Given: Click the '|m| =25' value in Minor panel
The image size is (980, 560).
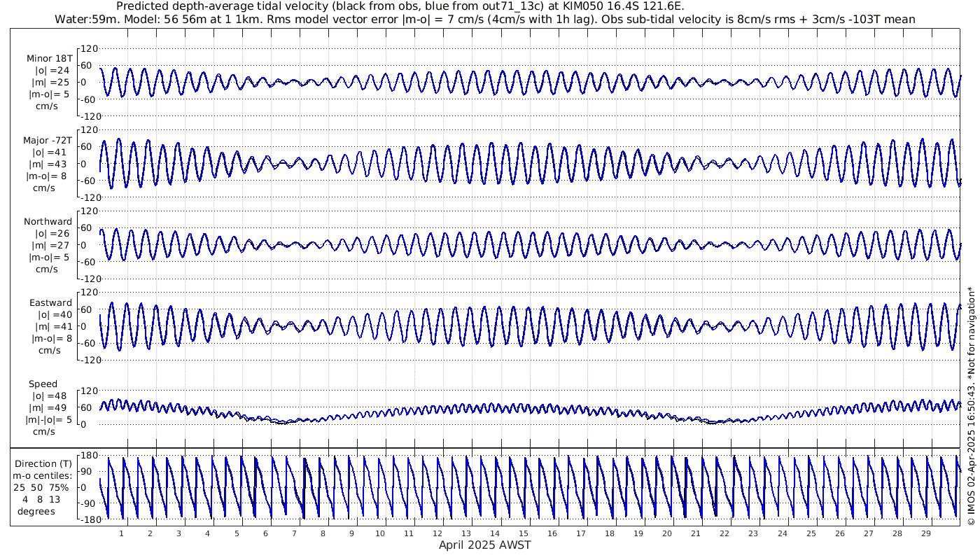Looking at the screenshot, I should (52, 83).
